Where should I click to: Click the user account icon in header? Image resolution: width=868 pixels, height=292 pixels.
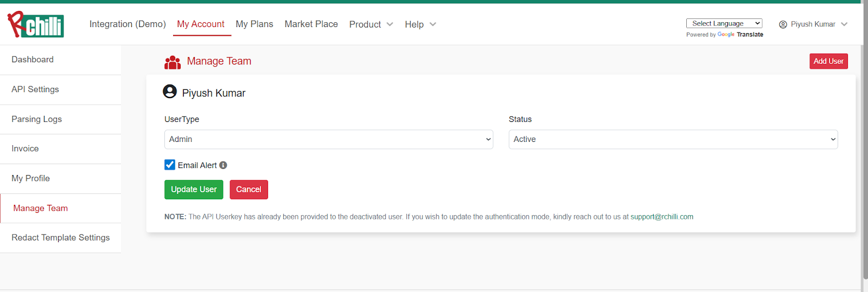coord(783,24)
